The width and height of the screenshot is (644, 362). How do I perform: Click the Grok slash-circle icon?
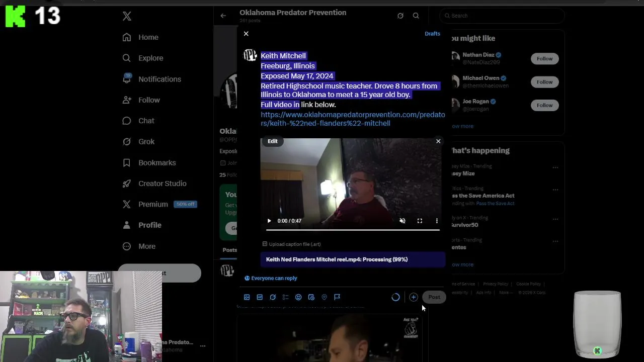(127, 142)
